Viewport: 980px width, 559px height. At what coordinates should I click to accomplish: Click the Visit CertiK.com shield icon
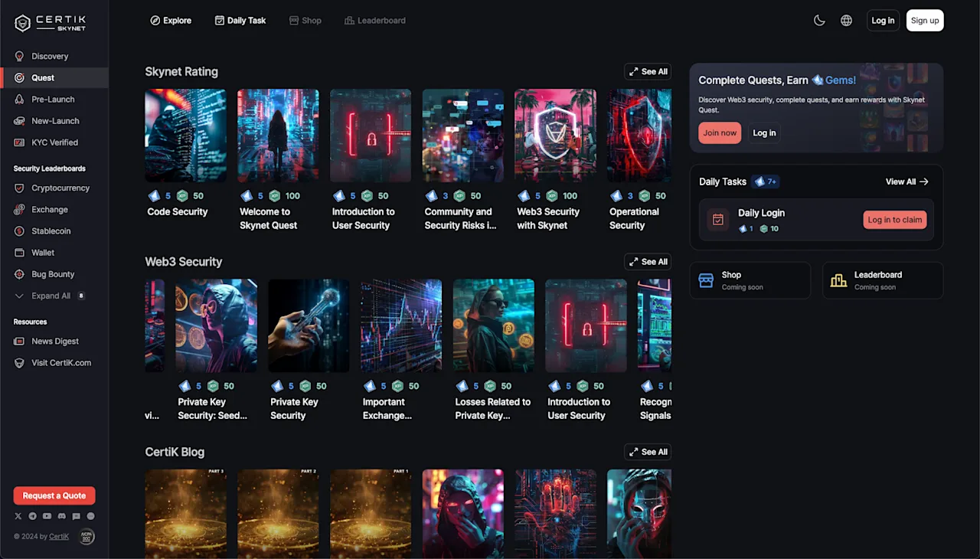click(19, 363)
